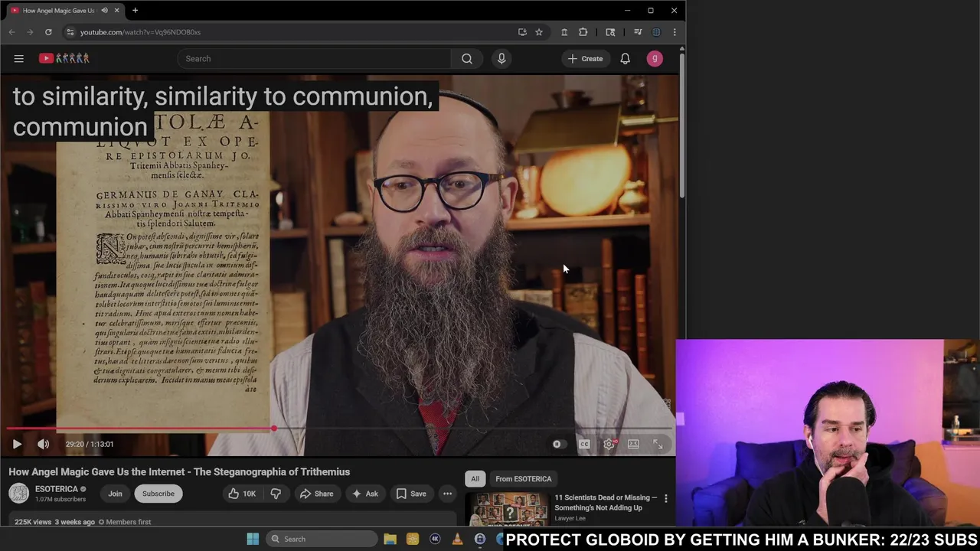Viewport: 980px width, 551px height.
Task: Open the browser extensions puzzle icon
Action: click(x=583, y=32)
